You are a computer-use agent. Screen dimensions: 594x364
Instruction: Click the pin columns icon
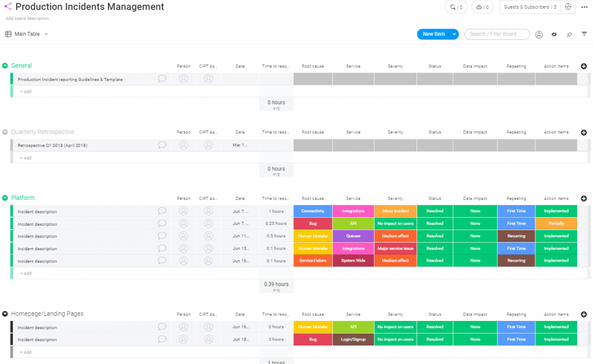pyautogui.click(x=569, y=34)
